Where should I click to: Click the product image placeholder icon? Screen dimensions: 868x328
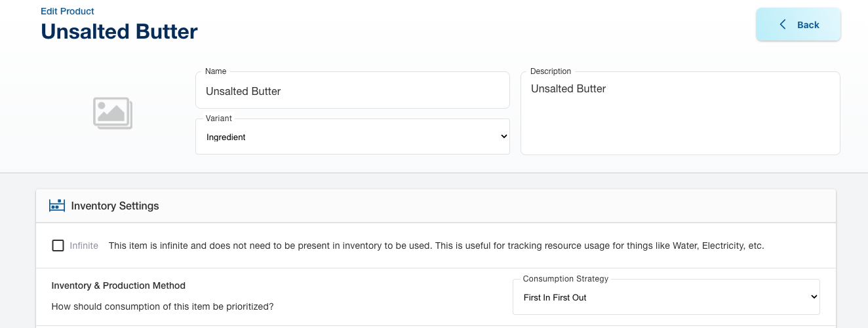[113, 113]
